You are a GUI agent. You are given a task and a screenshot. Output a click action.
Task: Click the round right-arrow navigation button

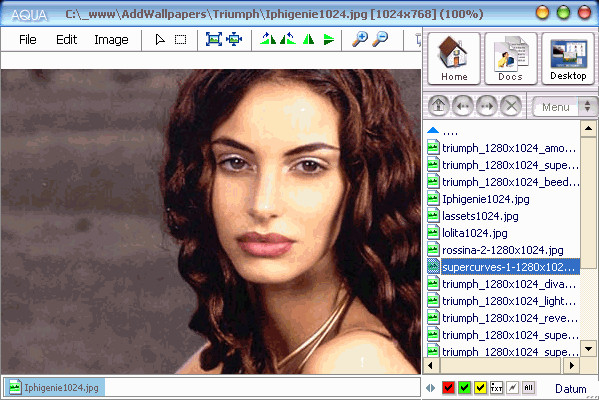coord(487,106)
